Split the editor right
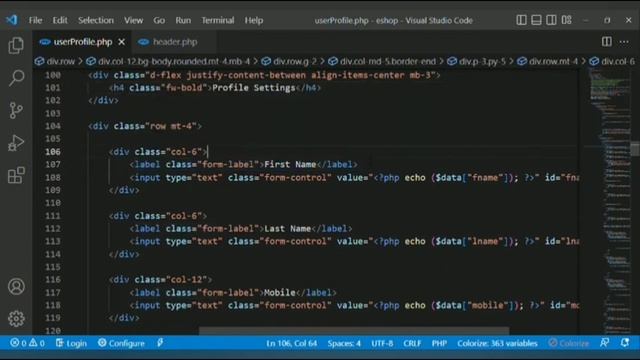Screen dimensions: 640x360 pyautogui.click(x=607, y=42)
